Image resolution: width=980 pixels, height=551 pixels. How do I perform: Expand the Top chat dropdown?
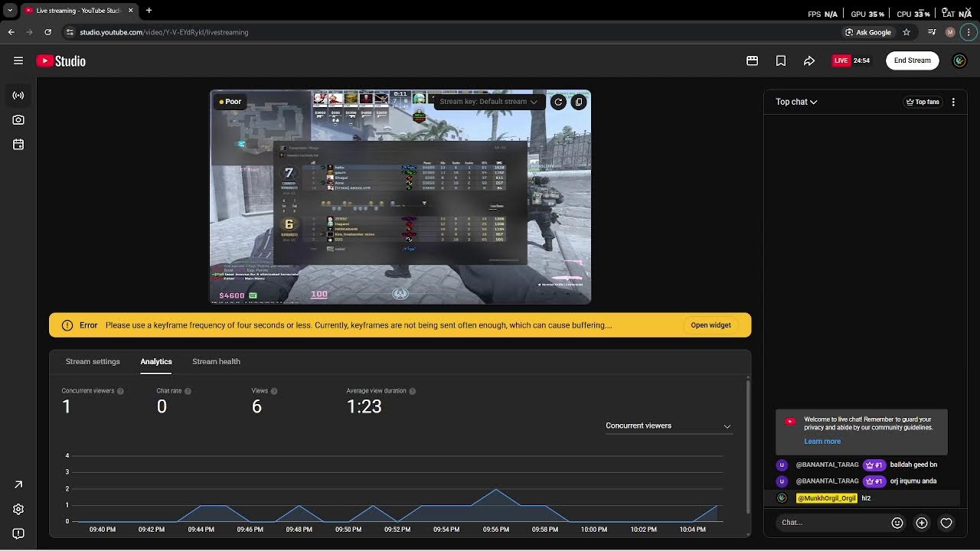click(796, 102)
